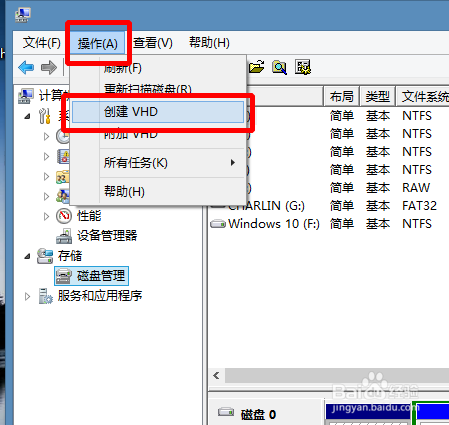Image resolution: width=449 pixels, height=425 pixels.
Task: Click the RAW file system cell
Action: tap(416, 188)
